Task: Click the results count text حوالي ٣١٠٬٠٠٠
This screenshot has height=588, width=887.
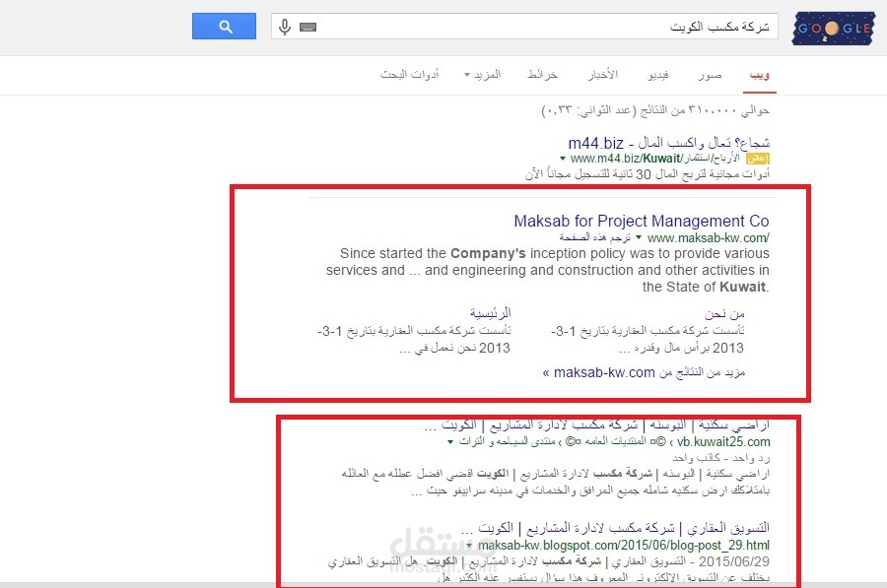Action: tap(655, 110)
